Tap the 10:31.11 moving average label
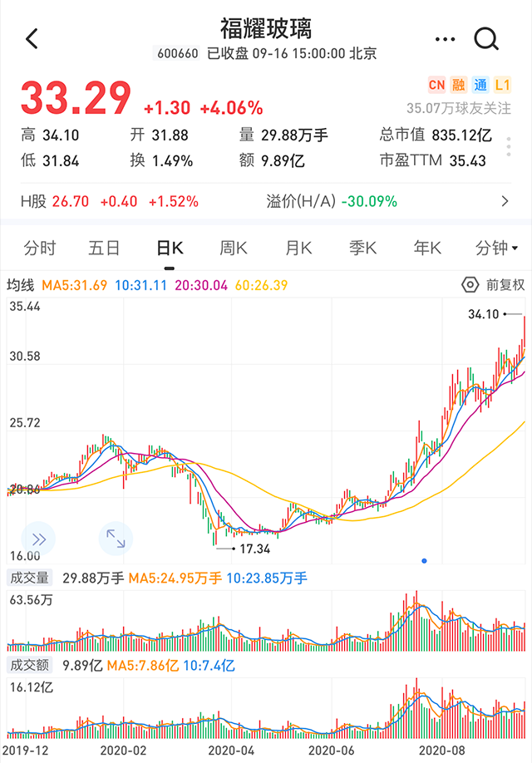The image size is (532, 763). [x=140, y=285]
